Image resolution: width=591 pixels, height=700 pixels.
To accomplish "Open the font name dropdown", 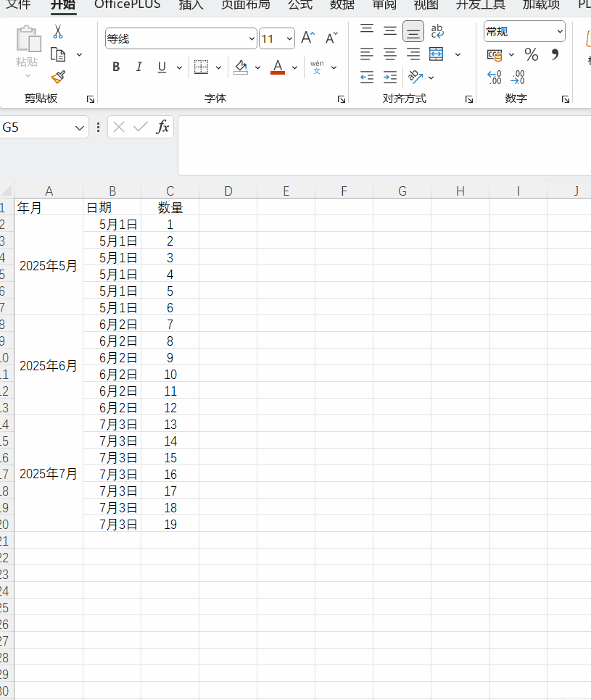I will pyautogui.click(x=252, y=39).
